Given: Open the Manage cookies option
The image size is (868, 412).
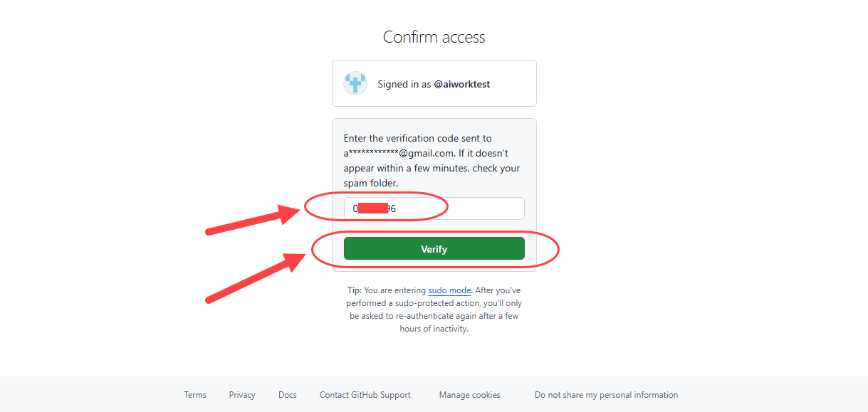Looking at the screenshot, I should tap(470, 395).
